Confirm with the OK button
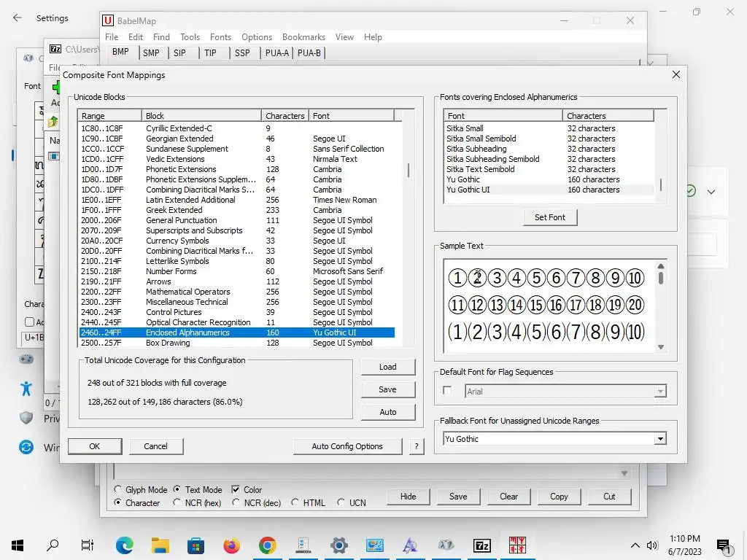This screenshot has height=560, width=747. [95, 446]
